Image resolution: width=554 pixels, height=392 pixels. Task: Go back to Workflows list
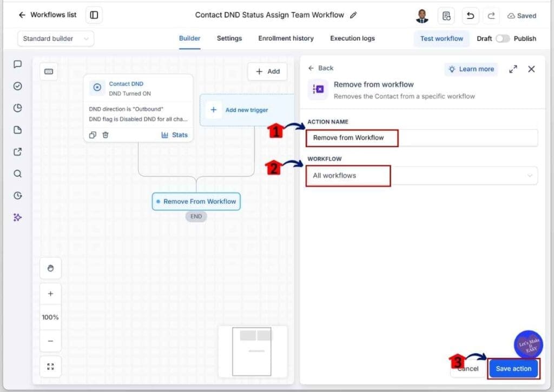pos(48,15)
